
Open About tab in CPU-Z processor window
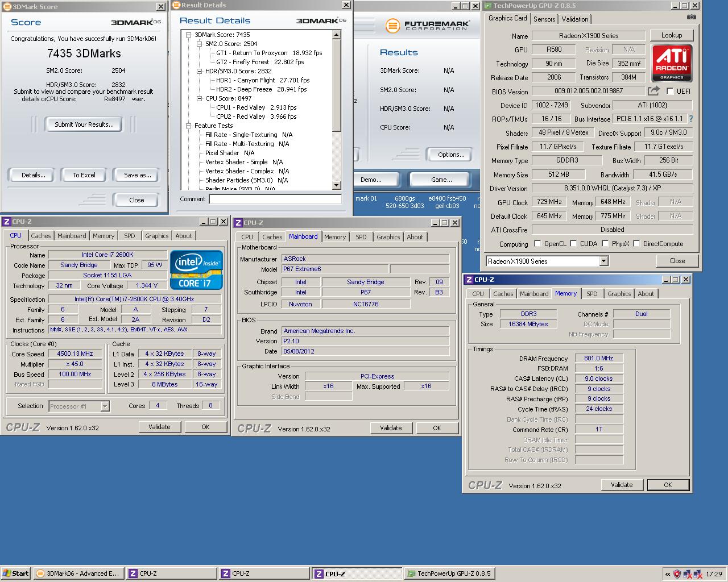[x=184, y=236]
